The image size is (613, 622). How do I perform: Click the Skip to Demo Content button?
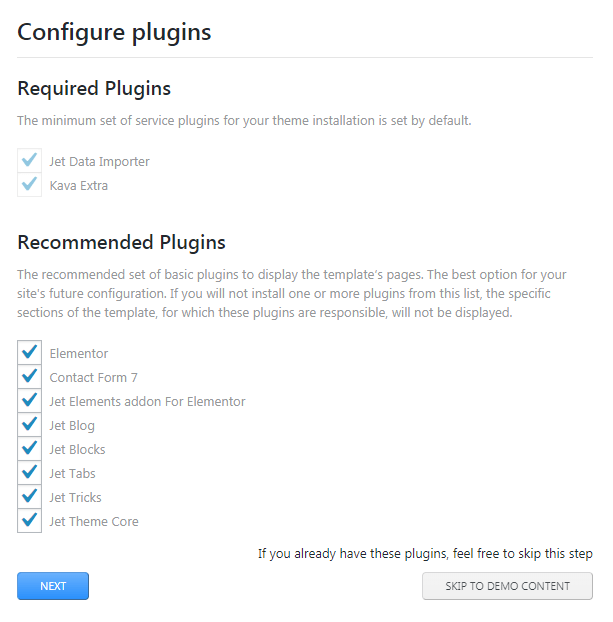(507, 586)
